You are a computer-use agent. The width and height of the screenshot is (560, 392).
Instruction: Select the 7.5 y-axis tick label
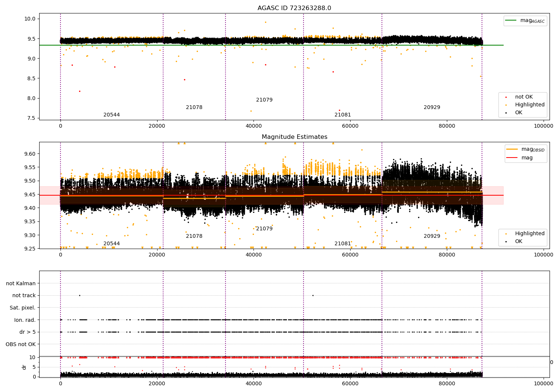point(31,118)
